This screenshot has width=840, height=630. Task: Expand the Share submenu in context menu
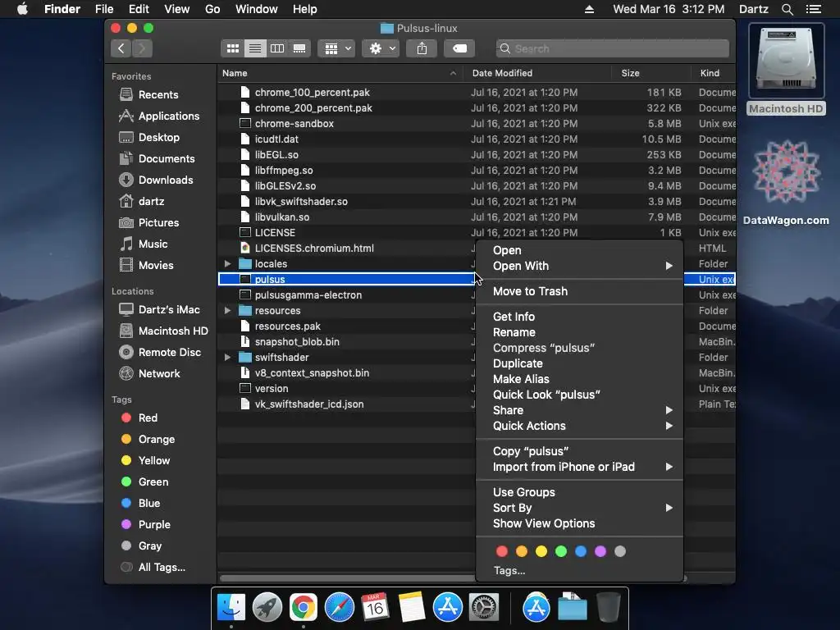point(580,410)
